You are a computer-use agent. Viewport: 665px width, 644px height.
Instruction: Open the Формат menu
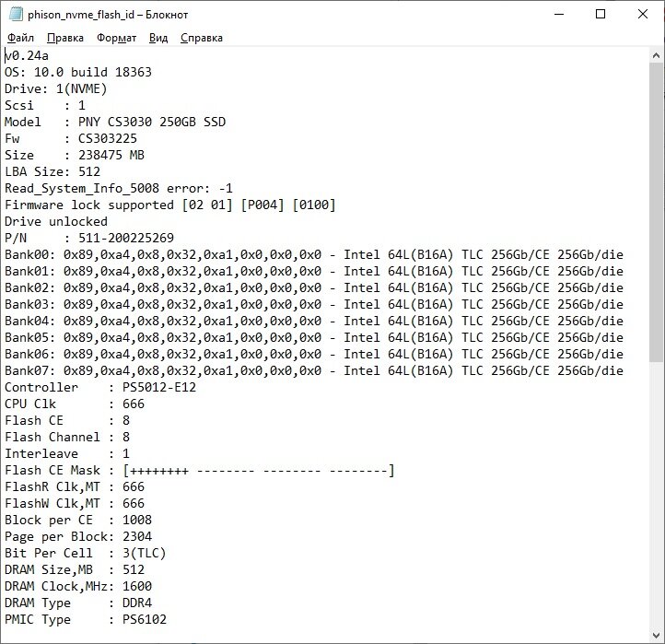pyautogui.click(x=117, y=38)
